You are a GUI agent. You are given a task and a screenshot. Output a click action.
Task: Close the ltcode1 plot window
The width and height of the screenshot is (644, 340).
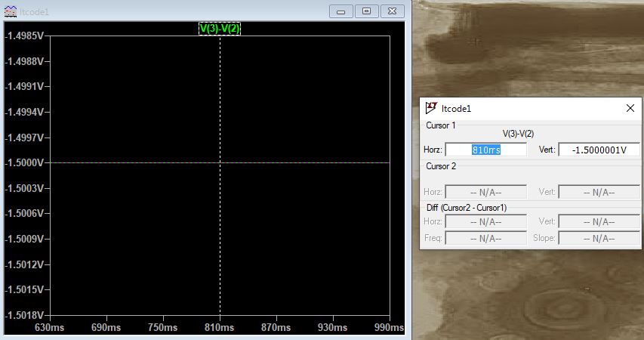tap(392, 11)
